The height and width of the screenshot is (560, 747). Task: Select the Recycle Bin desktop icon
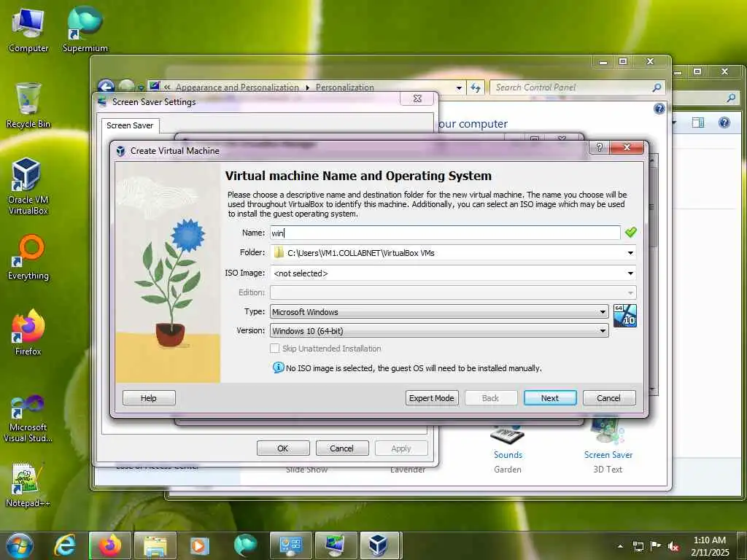(x=28, y=106)
